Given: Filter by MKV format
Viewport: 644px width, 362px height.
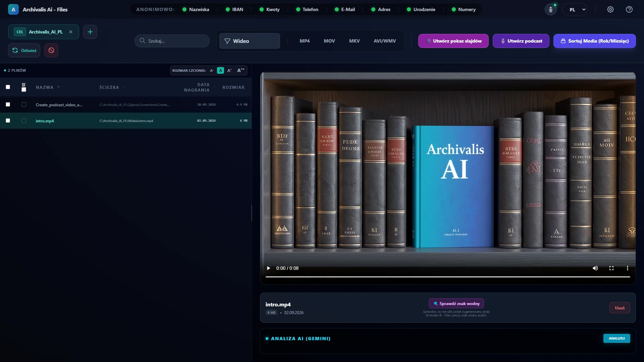Looking at the screenshot, I should [354, 41].
